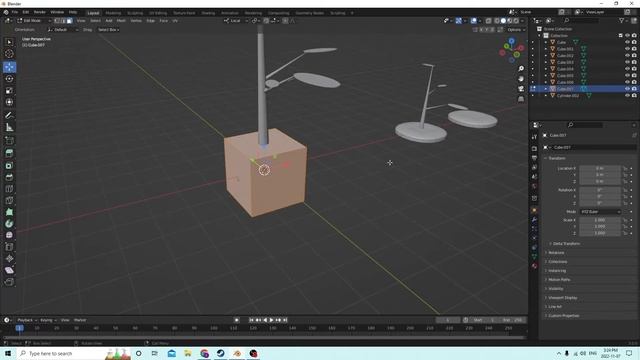Viewport: 640px width, 360px height.
Task: Open the Edit Mode dropdown
Action: coord(34,20)
